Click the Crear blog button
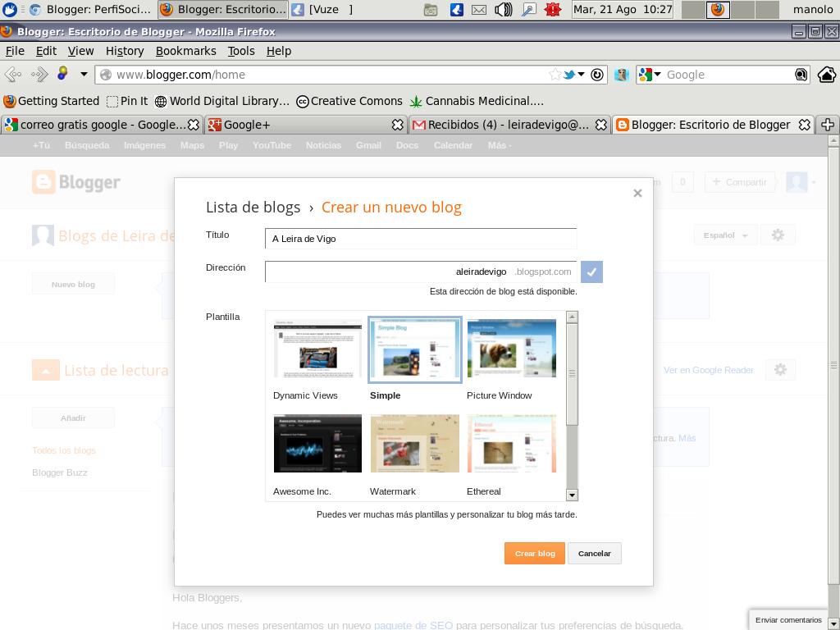Screen dimensions: 840x630 (x=534, y=553)
